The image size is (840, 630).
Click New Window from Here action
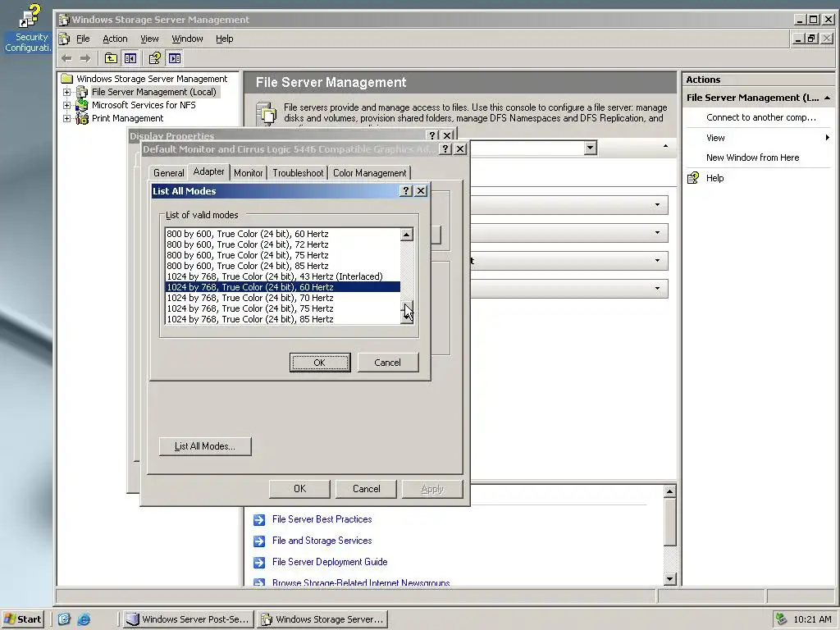752,157
